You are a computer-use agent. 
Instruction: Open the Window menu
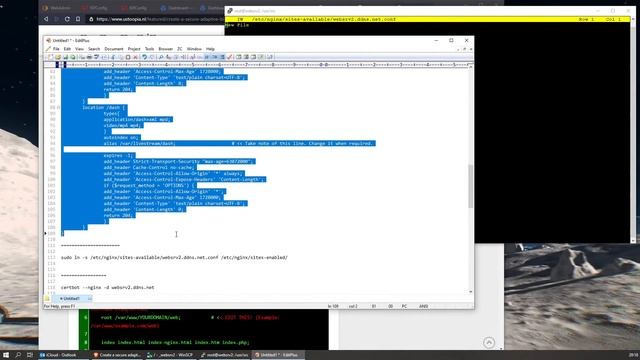click(194, 49)
